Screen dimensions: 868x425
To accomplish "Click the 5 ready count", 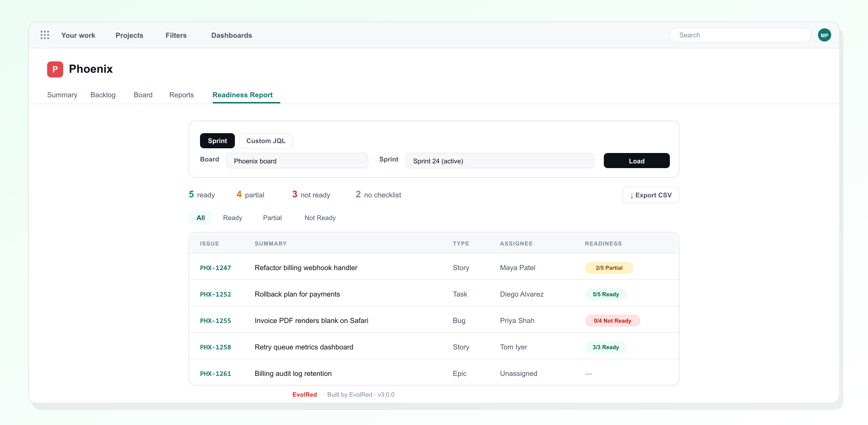I will 202,195.
